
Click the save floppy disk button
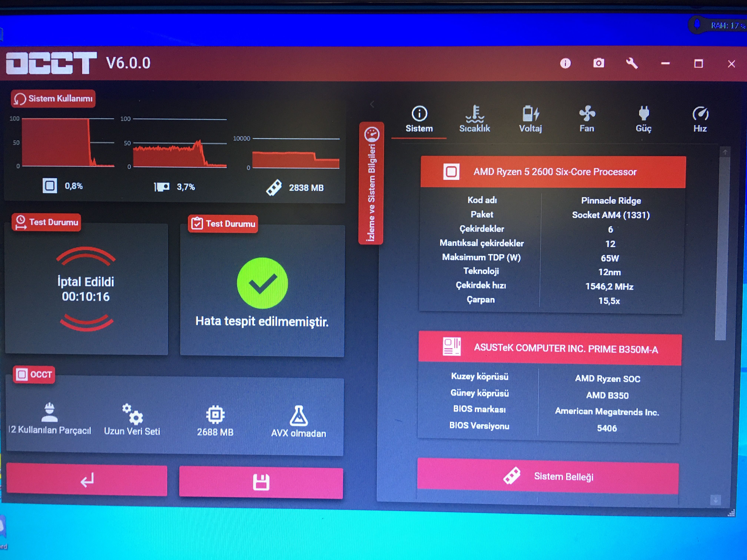pyautogui.click(x=261, y=482)
